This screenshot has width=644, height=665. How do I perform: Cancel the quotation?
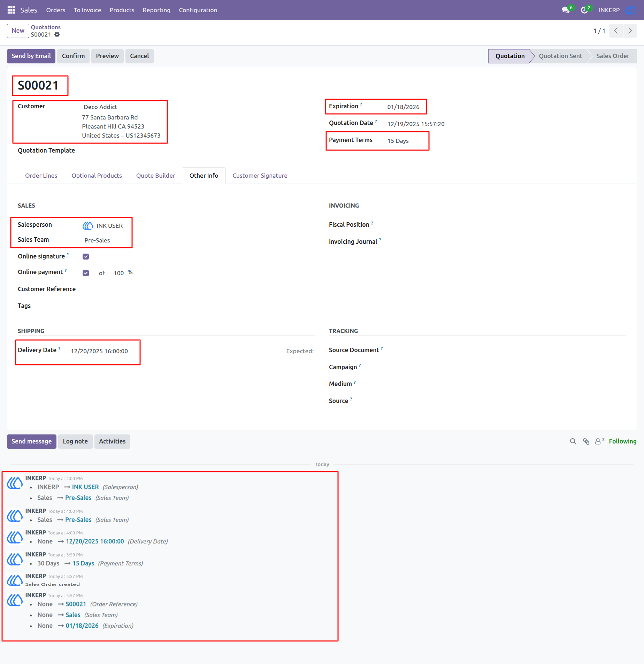(x=139, y=56)
